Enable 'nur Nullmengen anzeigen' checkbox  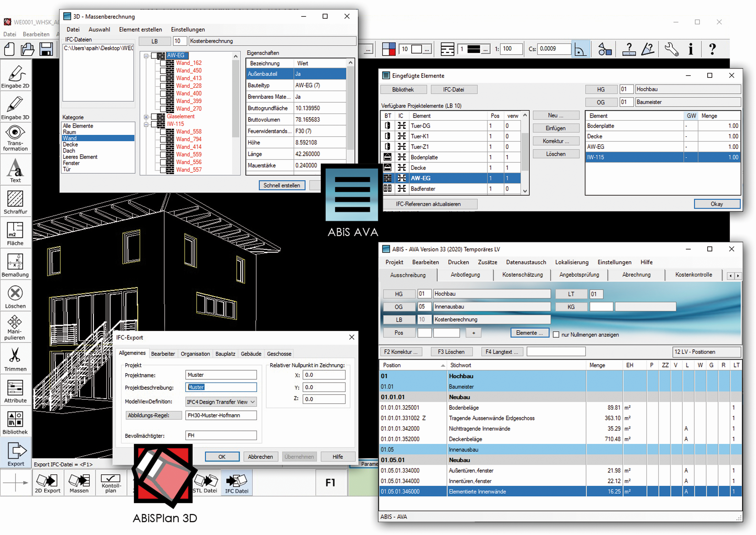click(x=556, y=335)
